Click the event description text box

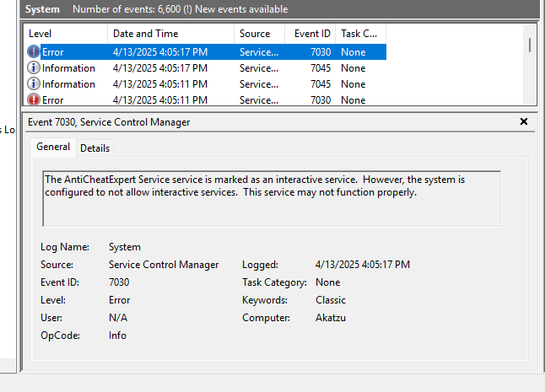[271, 199]
